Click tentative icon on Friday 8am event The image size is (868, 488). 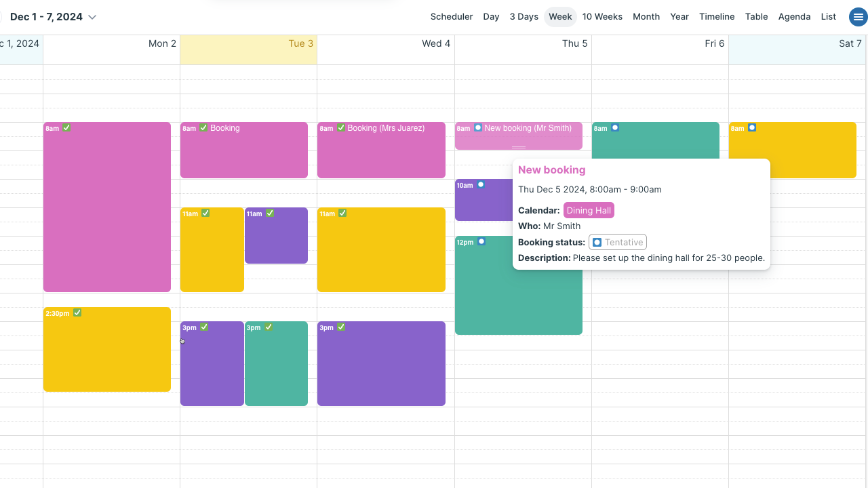click(x=615, y=127)
